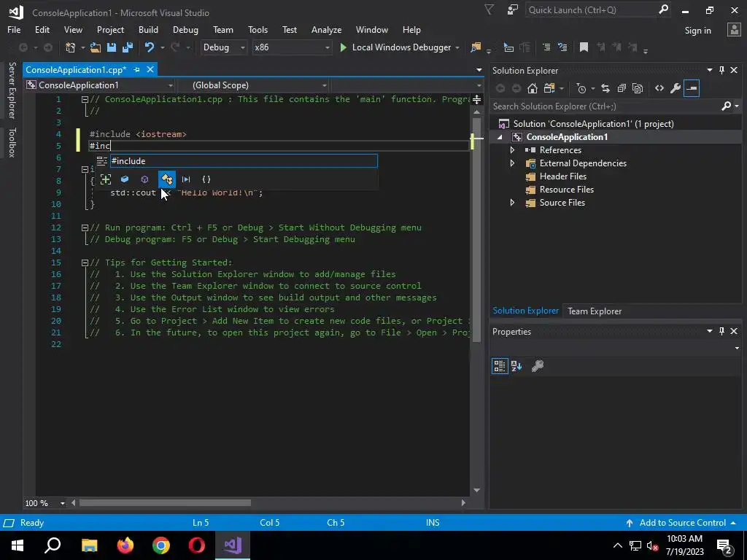Viewport: 747px width, 560px height.
Task: Toggle the expand scope IntelliSense filter
Action: 106,179
